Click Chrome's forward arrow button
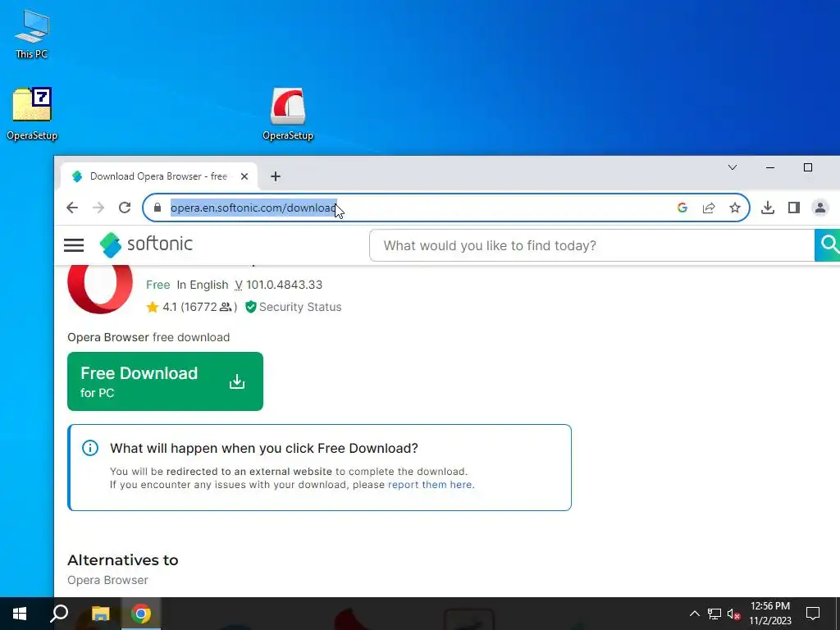The height and width of the screenshot is (630, 840). pos(98,208)
